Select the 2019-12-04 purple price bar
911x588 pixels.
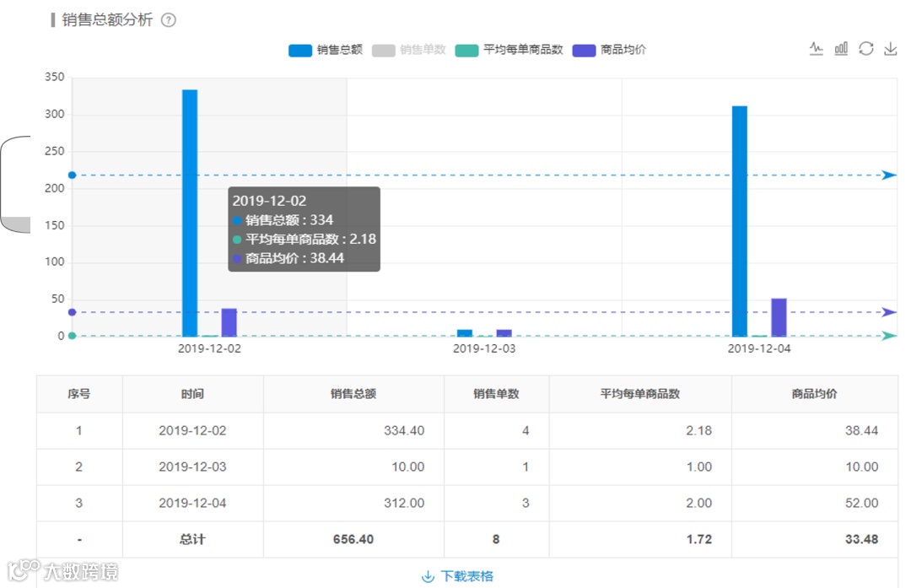coord(779,317)
